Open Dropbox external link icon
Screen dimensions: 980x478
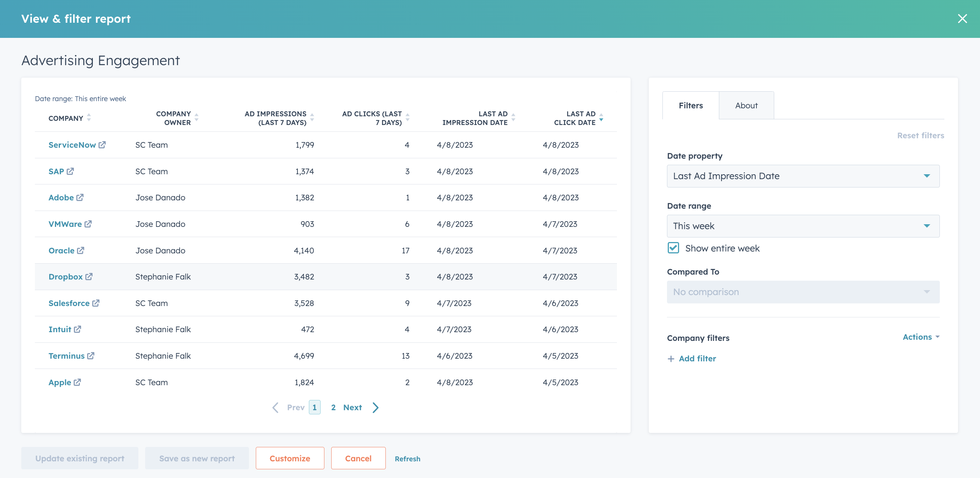point(89,277)
